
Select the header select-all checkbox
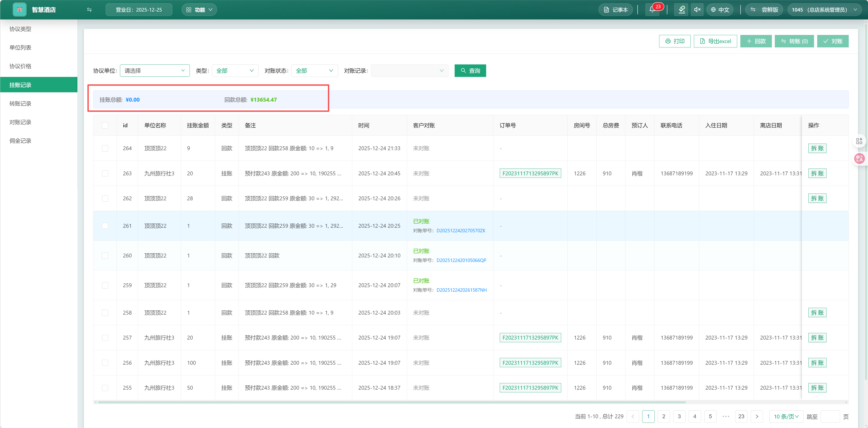(105, 125)
